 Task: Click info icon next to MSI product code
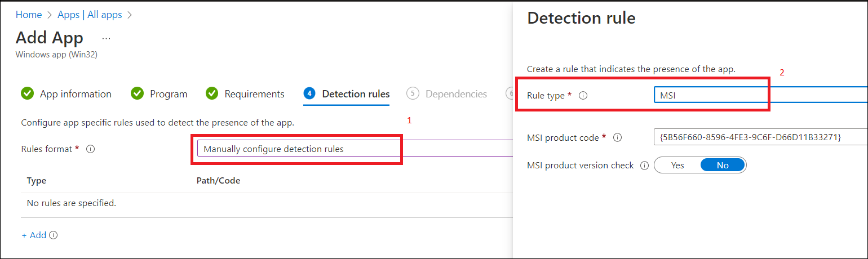pyautogui.click(x=617, y=137)
